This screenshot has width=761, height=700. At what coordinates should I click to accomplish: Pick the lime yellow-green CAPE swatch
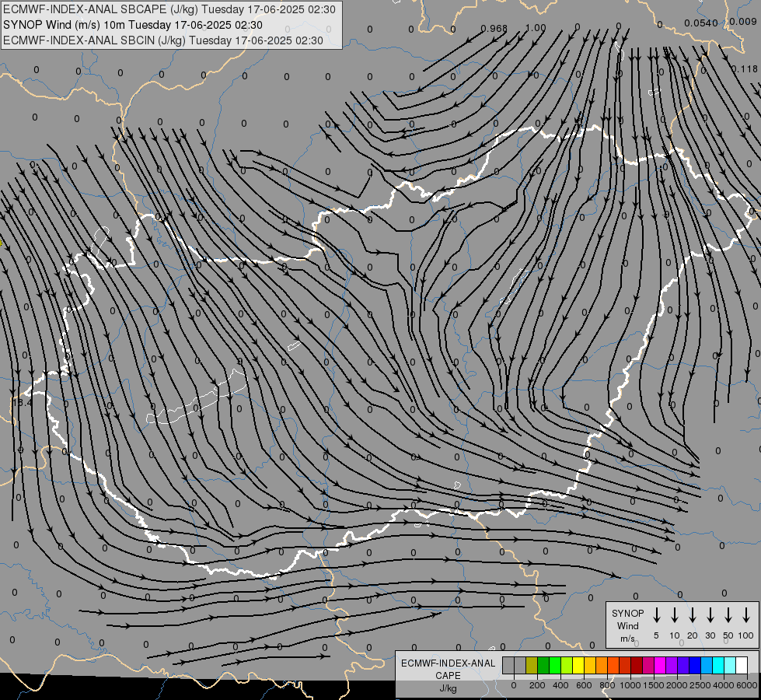(x=567, y=665)
